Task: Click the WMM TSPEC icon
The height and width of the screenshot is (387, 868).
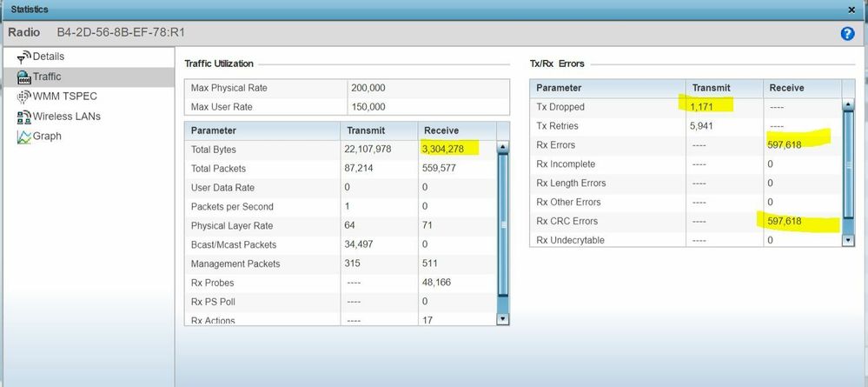Action: point(24,97)
